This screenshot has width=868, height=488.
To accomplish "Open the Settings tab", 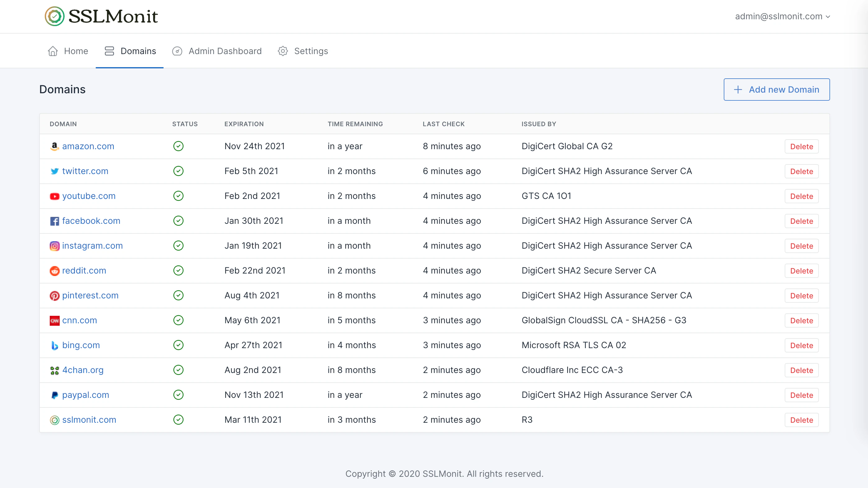I will 311,51.
